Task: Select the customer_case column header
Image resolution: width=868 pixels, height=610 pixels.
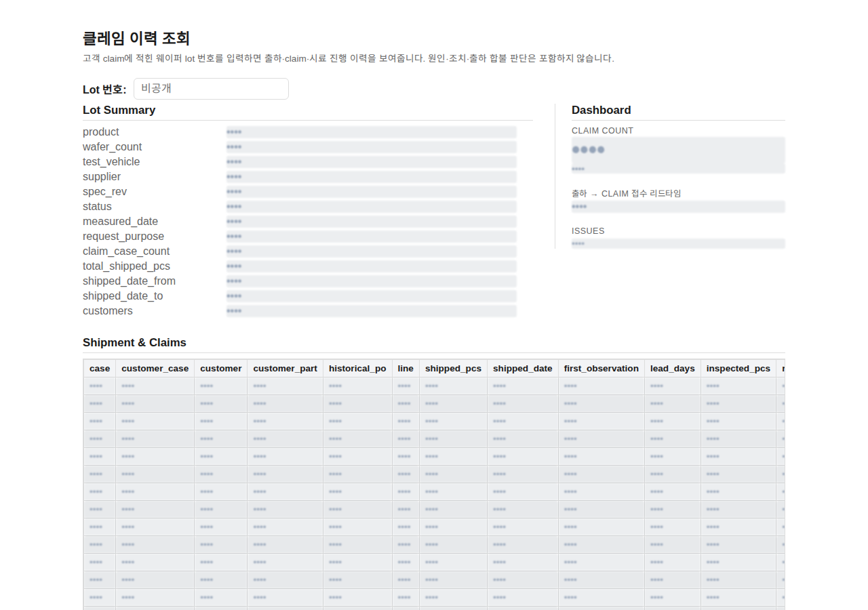Action: tap(155, 369)
